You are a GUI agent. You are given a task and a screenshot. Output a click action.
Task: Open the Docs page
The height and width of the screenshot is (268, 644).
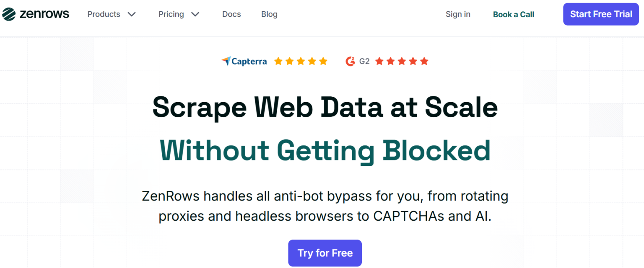click(231, 14)
